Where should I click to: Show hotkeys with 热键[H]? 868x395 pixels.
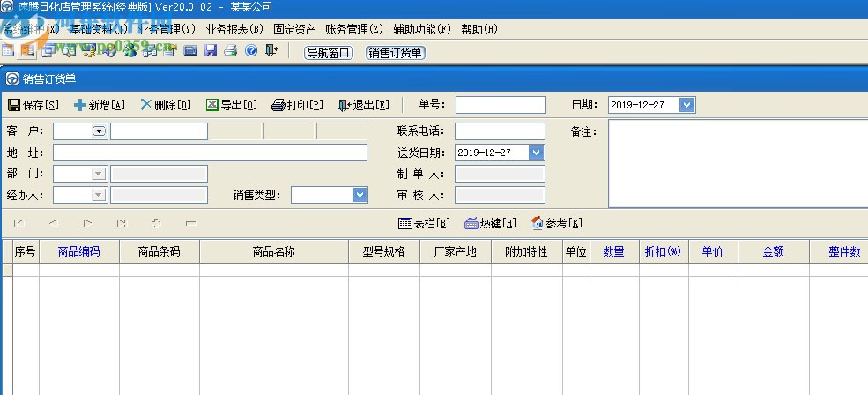491,223
